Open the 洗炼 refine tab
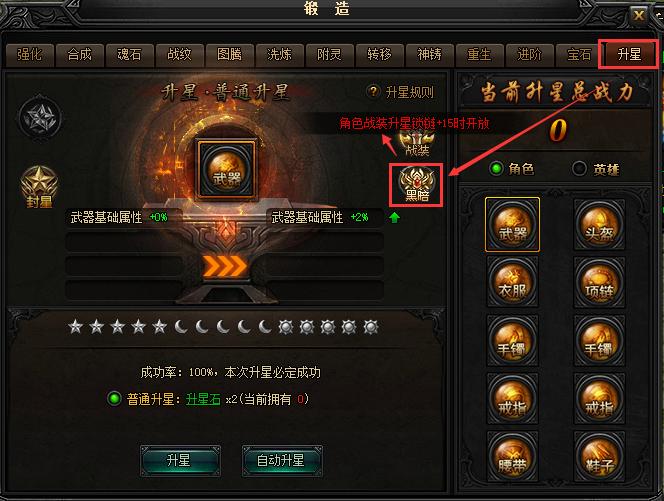Image resolution: width=664 pixels, height=501 pixels. (279, 55)
